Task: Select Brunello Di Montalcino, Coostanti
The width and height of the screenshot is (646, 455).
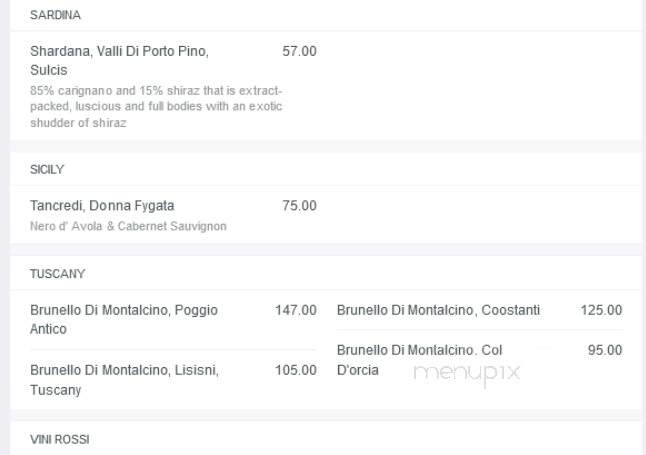Action: pyautogui.click(x=438, y=310)
